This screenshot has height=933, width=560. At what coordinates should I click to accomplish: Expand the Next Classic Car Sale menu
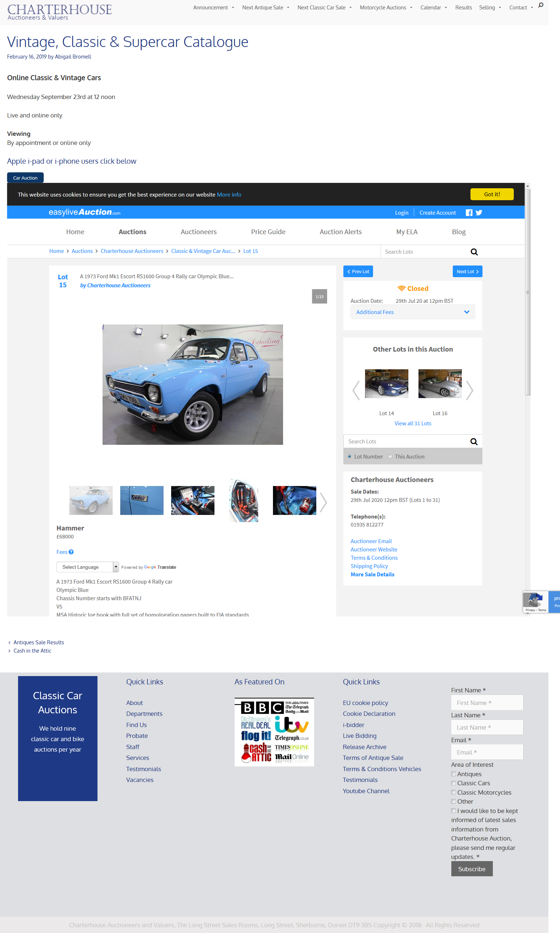pyautogui.click(x=325, y=8)
